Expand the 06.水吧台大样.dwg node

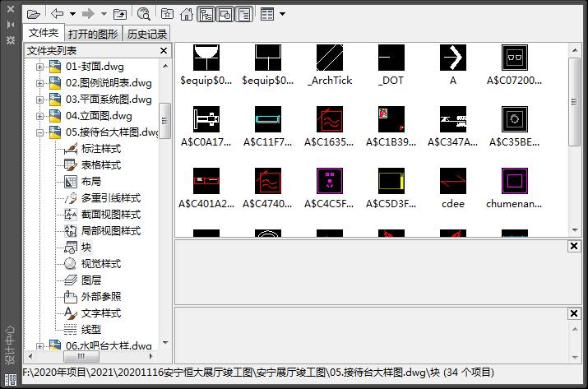pos(39,346)
